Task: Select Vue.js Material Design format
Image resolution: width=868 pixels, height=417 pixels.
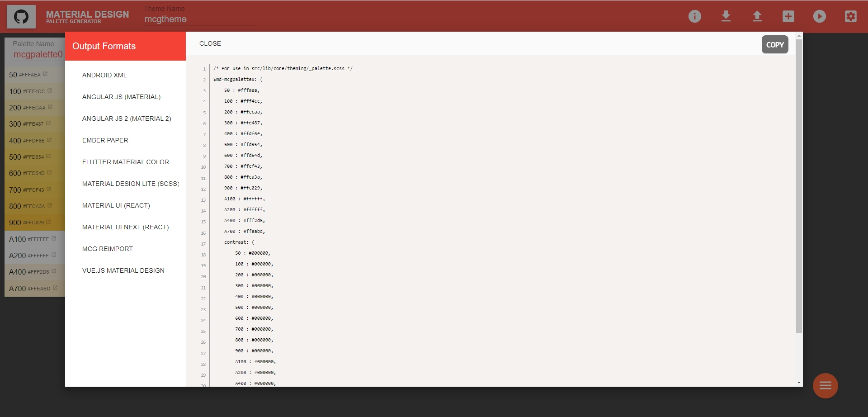Action: point(123,270)
